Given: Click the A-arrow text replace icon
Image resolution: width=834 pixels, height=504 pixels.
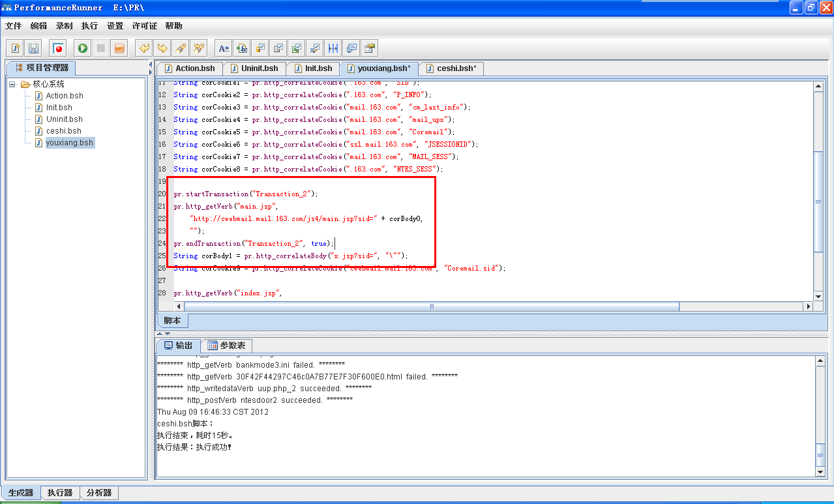Looking at the screenshot, I should [224, 48].
